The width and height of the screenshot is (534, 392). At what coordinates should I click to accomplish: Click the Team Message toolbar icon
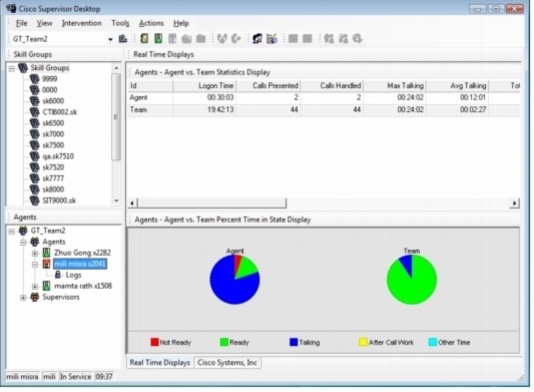tap(272, 38)
